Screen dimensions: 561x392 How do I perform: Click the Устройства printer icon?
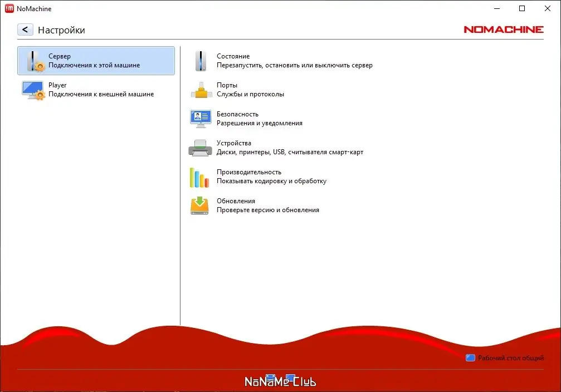[200, 148]
